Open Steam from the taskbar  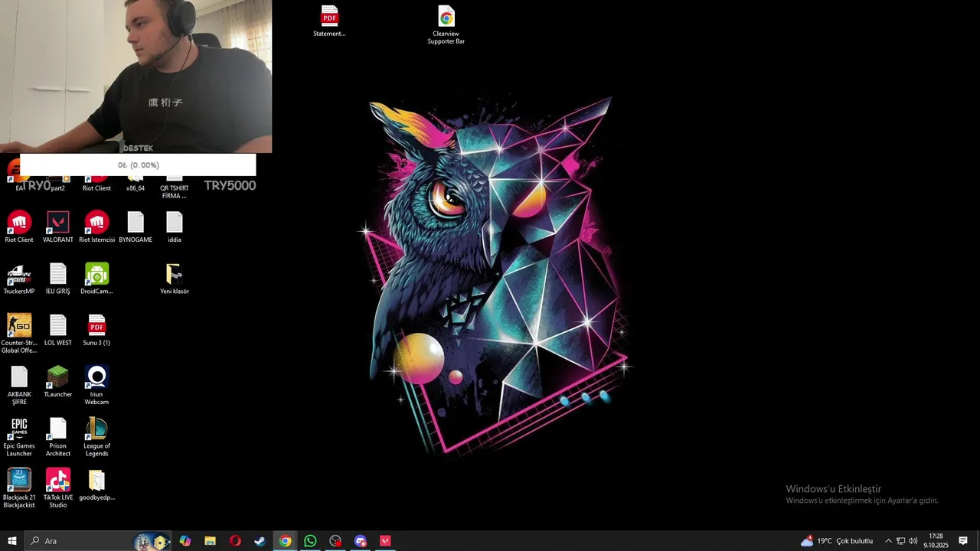pyautogui.click(x=260, y=541)
